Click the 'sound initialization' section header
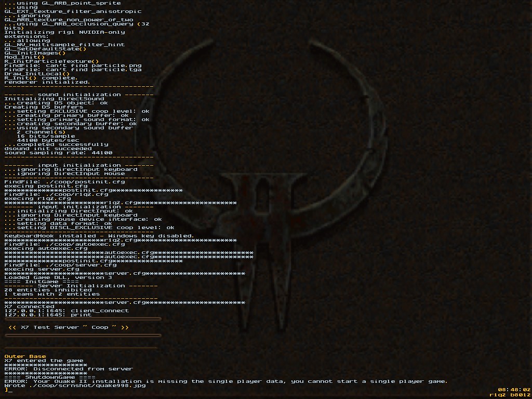Screen dimensions: 532x399 point(79,95)
